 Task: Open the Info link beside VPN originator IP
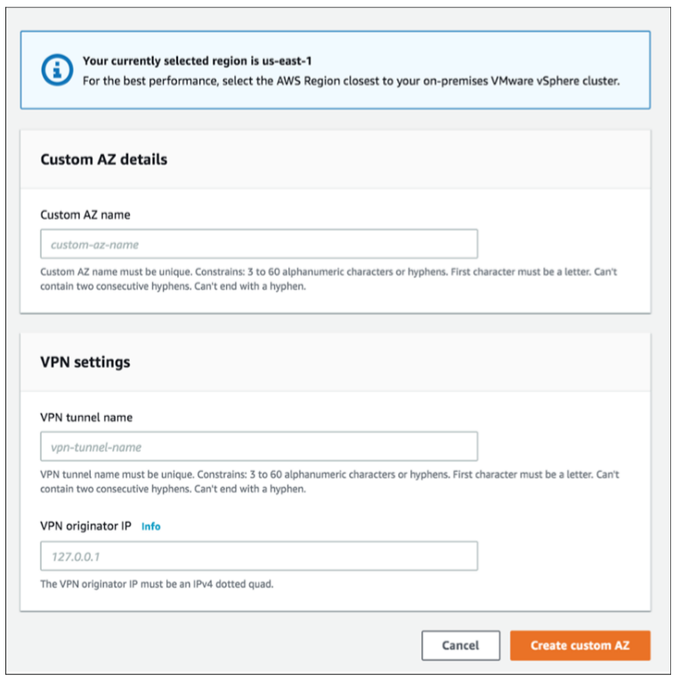coord(151,527)
